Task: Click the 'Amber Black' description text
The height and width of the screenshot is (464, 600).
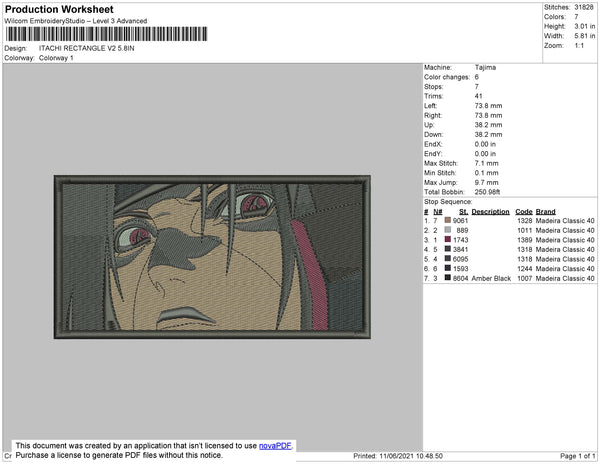Action: [491, 278]
